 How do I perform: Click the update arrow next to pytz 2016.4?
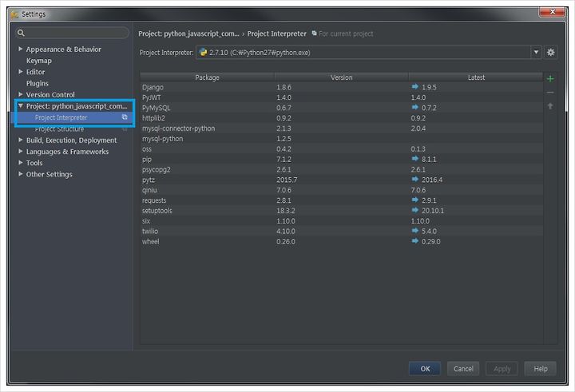(x=414, y=179)
